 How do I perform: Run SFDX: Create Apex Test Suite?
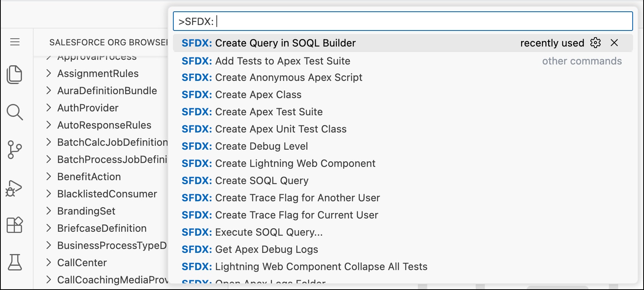tap(403, 112)
